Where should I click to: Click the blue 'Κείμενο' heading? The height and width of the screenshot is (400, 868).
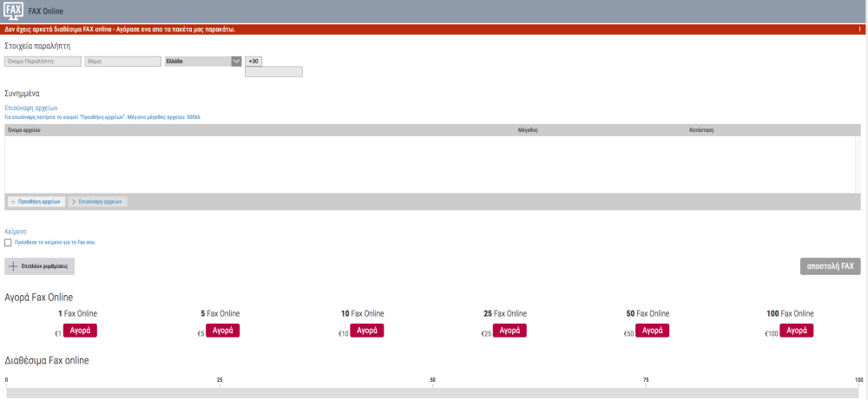click(16, 232)
